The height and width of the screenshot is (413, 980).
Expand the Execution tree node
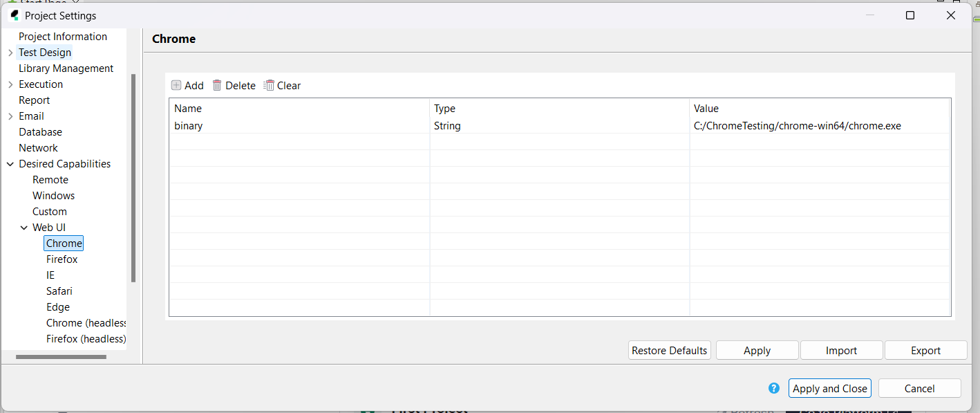10,84
